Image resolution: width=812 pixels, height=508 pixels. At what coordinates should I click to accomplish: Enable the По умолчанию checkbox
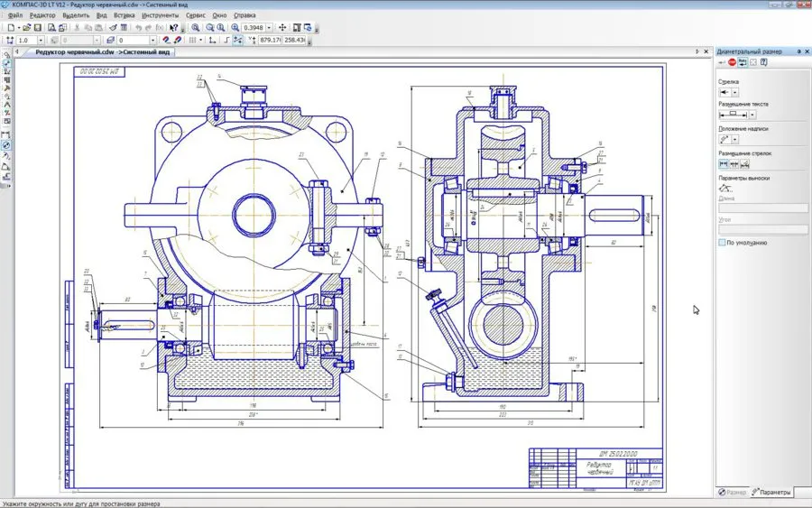pyautogui.click(x=722, y=243)
